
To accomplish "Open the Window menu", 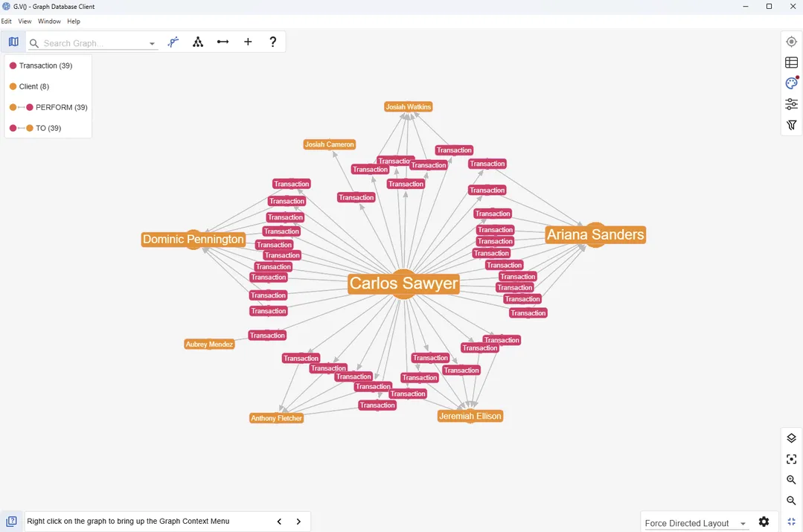I will pos(49,22).
